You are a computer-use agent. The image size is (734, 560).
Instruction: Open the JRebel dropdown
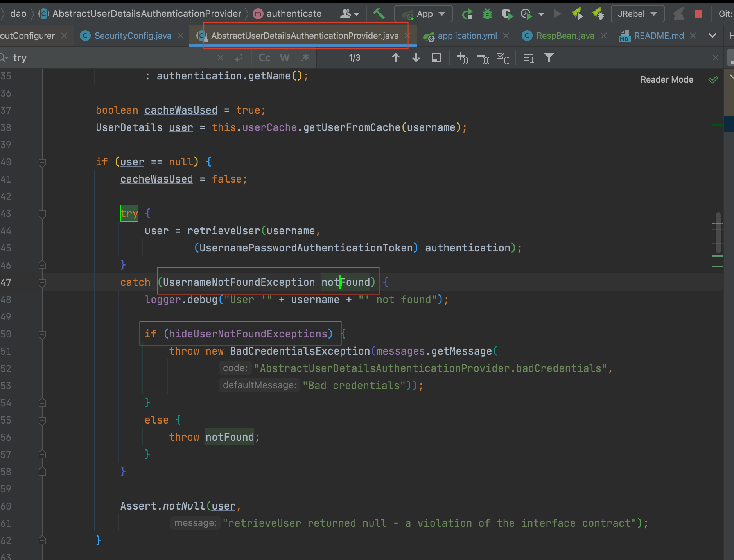click(x=637, y=14)
